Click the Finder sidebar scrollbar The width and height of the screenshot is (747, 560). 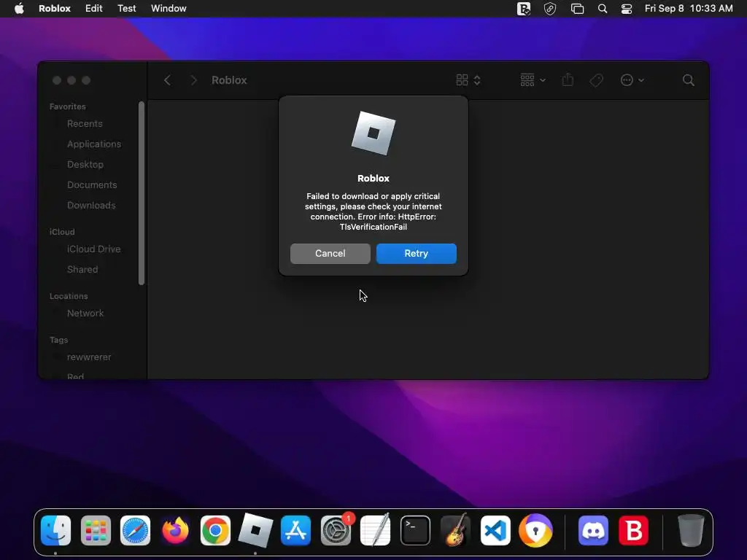coord(142,192)
